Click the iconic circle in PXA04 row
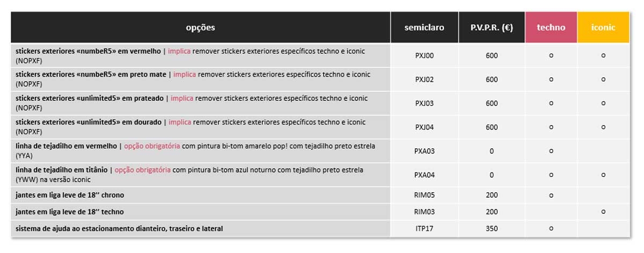 click(603, 175)
